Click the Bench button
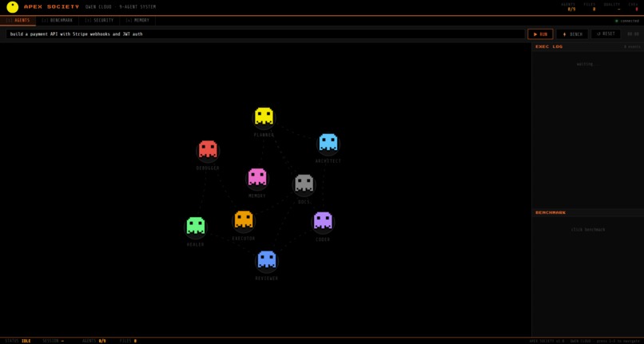This screenshot has height=344, width=644. pos(572,34)
